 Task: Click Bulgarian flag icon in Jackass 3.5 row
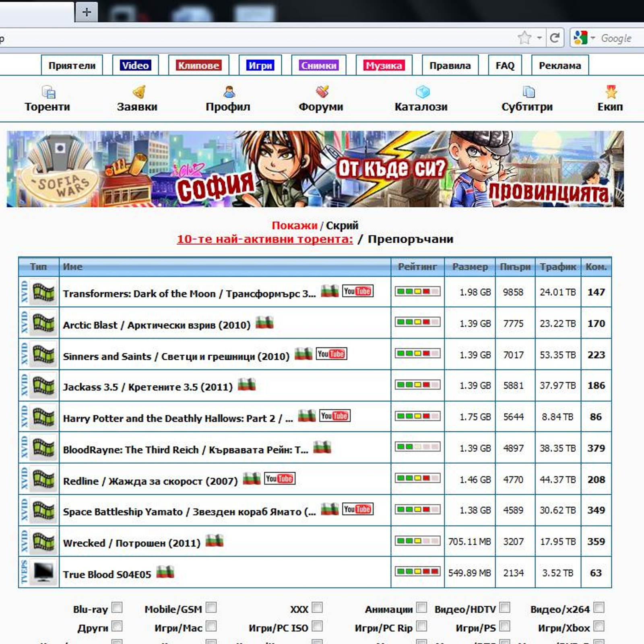click(247, 384)
